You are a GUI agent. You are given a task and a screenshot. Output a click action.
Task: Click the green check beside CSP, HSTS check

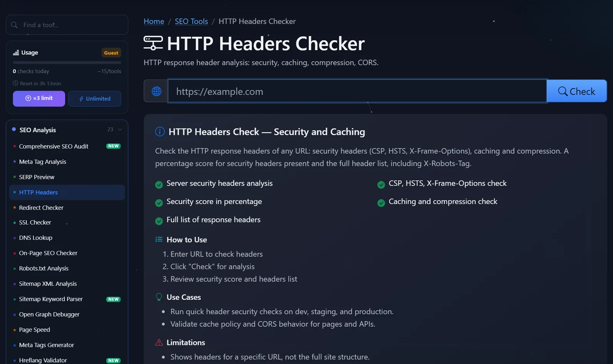381,185
